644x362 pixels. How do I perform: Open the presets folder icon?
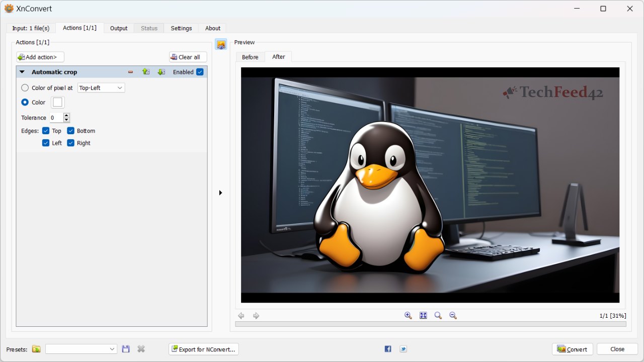tap(36, 349)
